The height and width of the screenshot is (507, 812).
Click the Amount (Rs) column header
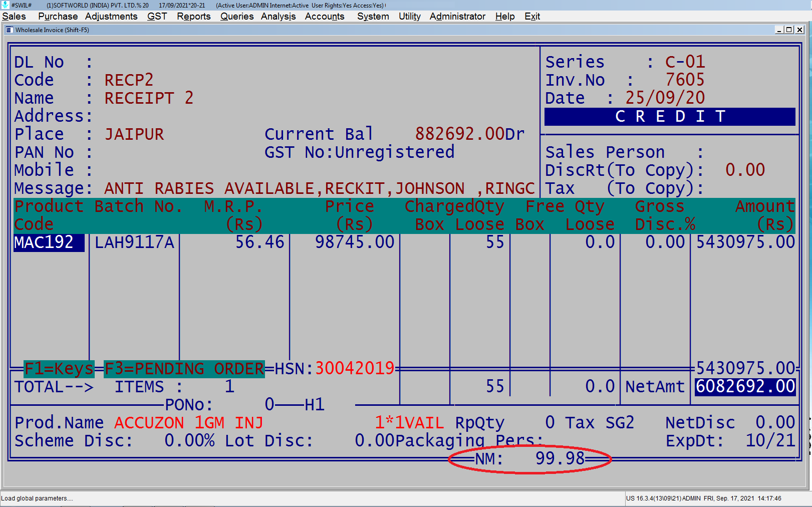pos(765,215)
